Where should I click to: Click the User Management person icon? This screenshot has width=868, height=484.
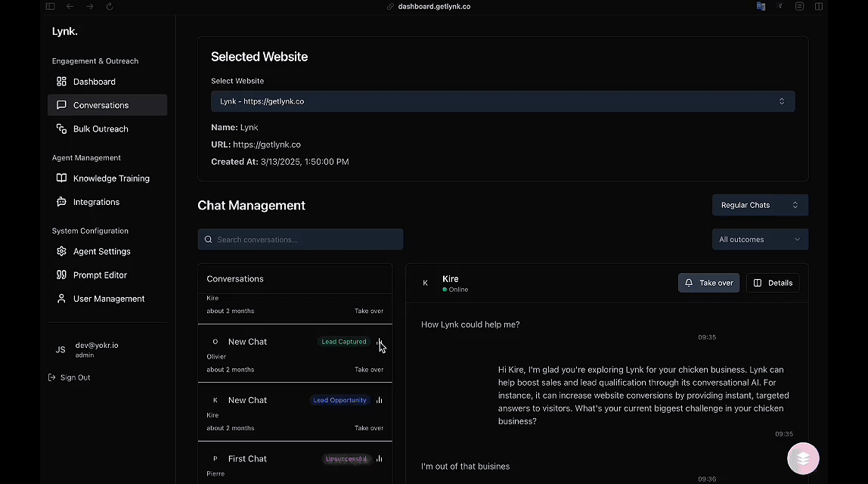pyautogui.click(x=61, y=299)
